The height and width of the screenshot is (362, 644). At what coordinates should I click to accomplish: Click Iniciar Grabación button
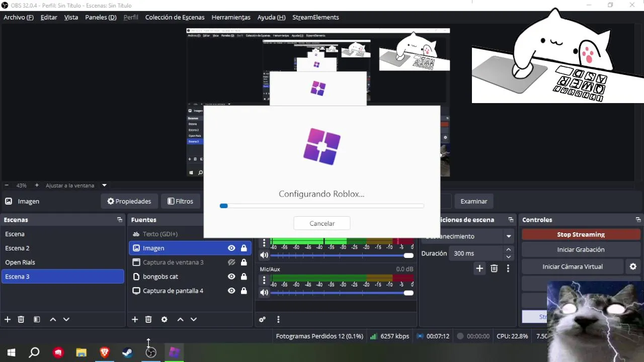581,249
